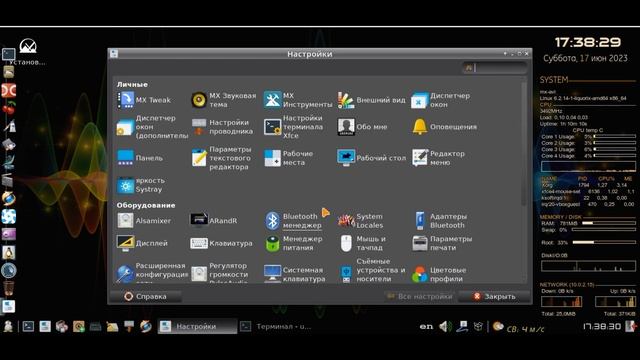Click the weather indicator in tray
This screenshot has width=640, height=360.
point(518,327)
